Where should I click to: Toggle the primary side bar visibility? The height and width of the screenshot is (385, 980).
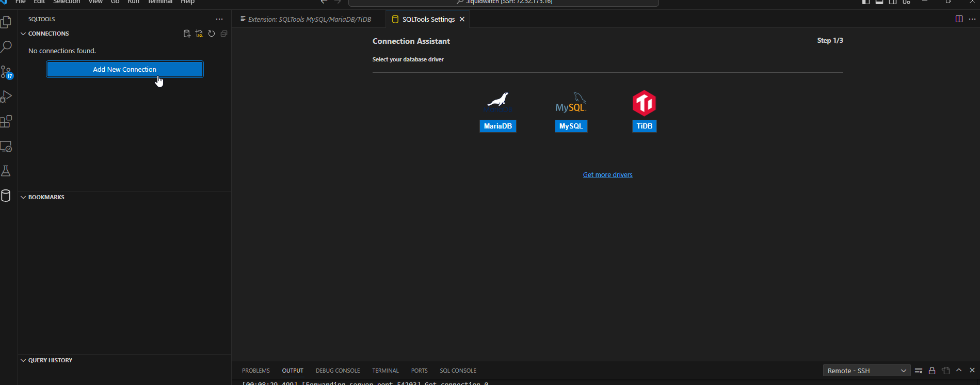(x=866, y=2)
